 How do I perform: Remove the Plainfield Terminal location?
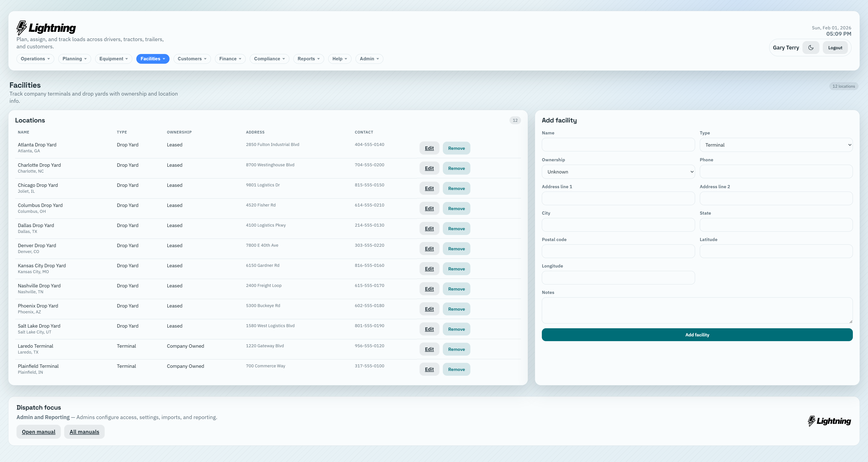coord(456,369)
